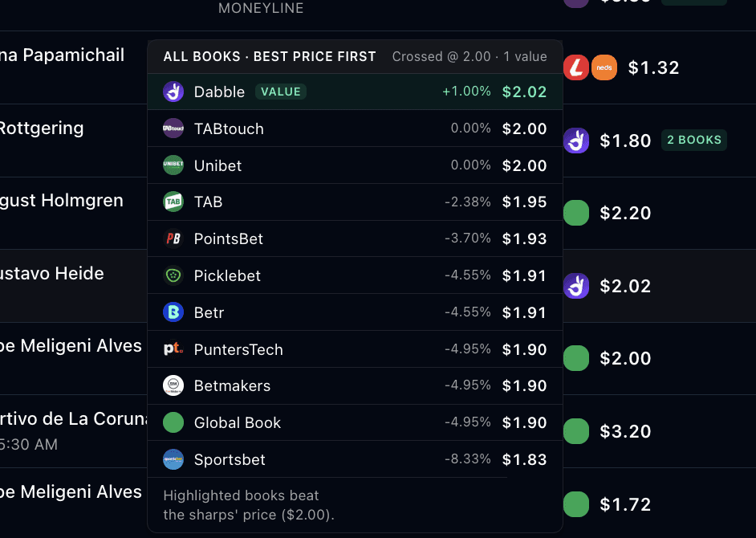The width and height of the screenshot is (756, 538).
Task: Click the $1.80 odds in the right column
Action: point(625,141)
